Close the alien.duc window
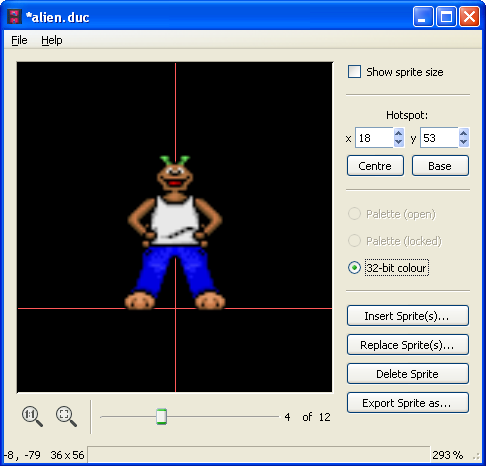The width and height of the screenshot is (486, 466). click(x=469, y=16)
